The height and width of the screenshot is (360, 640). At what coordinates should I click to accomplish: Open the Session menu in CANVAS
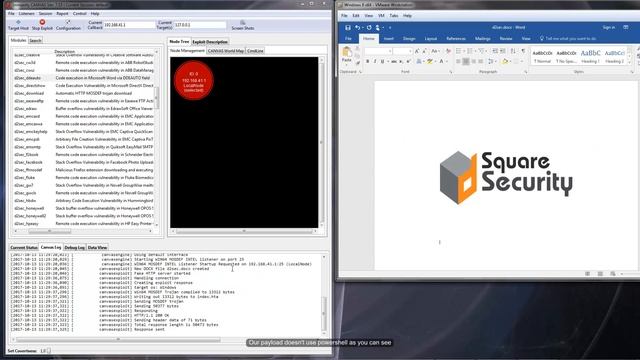(x=45, y=13)
